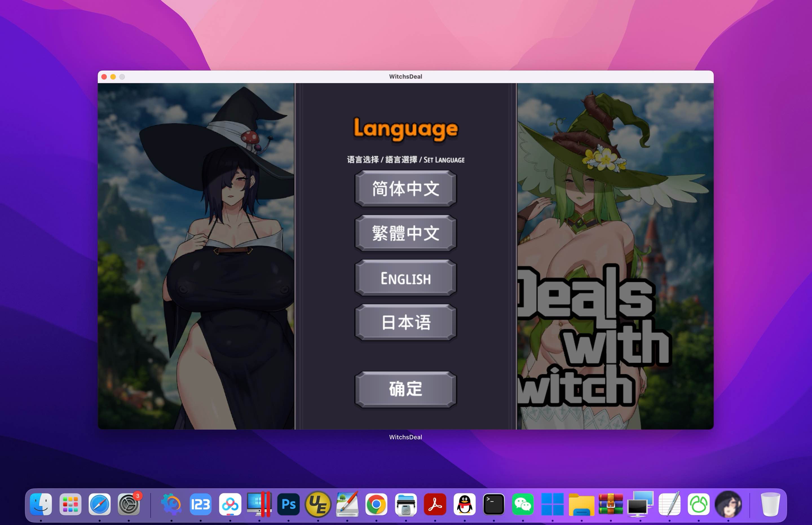
Task: Open the dual-monitor remote desktop icon
Action: click(640, 504)
